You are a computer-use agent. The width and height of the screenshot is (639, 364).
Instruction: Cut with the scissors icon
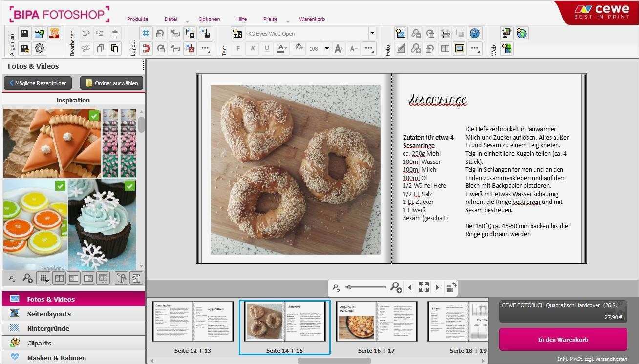click(x=85, y=48)
